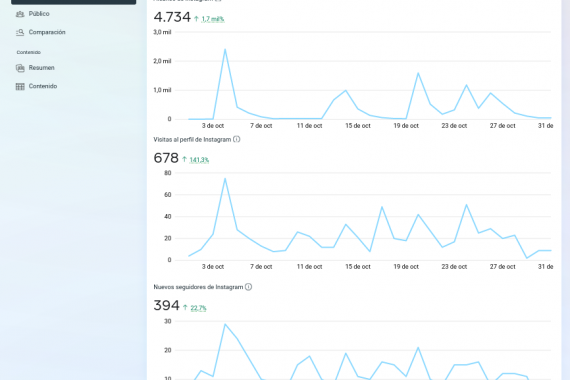The image size is (570, 380).
Task: Click the 4.734 total value
Action: [x=172, y=17]
